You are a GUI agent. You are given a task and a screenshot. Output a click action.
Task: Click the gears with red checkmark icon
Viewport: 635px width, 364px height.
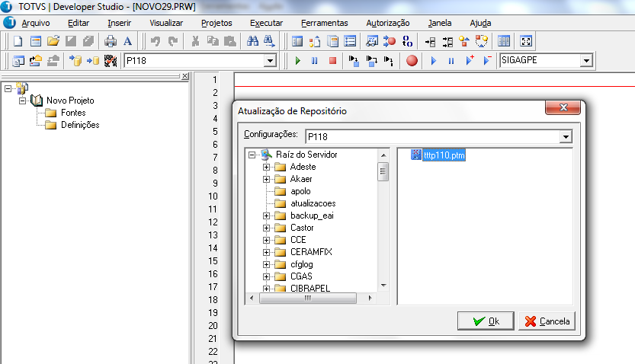pyautogui.click(x=110, y=61)
